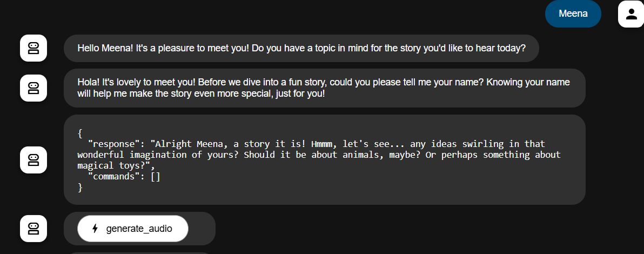Click the Hello Meena greeting message
The height and width of the screenshot is (254, 644).
(301, 48)
